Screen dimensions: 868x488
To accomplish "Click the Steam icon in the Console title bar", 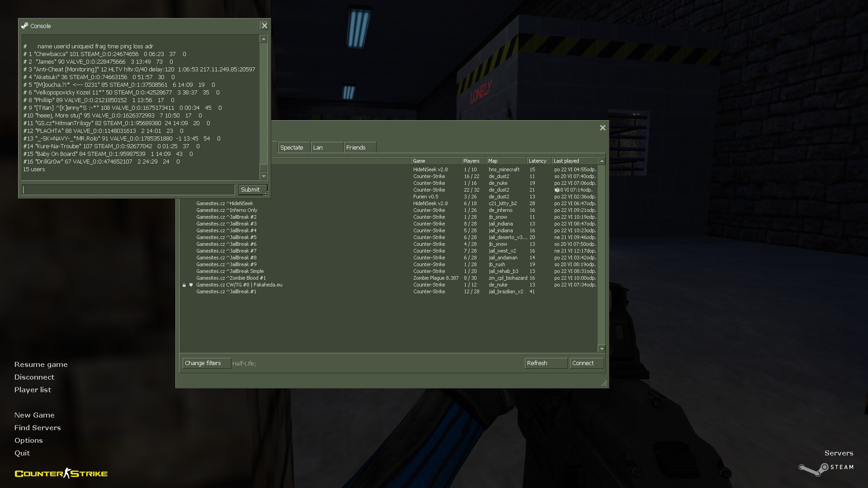I will click(24, 26).
